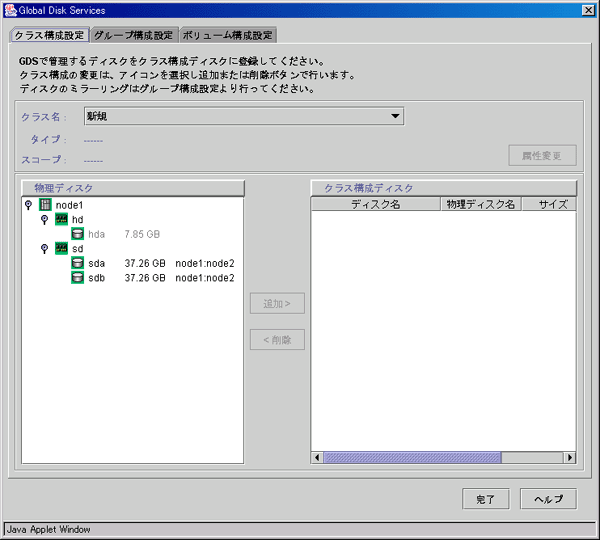
Task: Select the hd label in the tree
Action: pos(78,220)
